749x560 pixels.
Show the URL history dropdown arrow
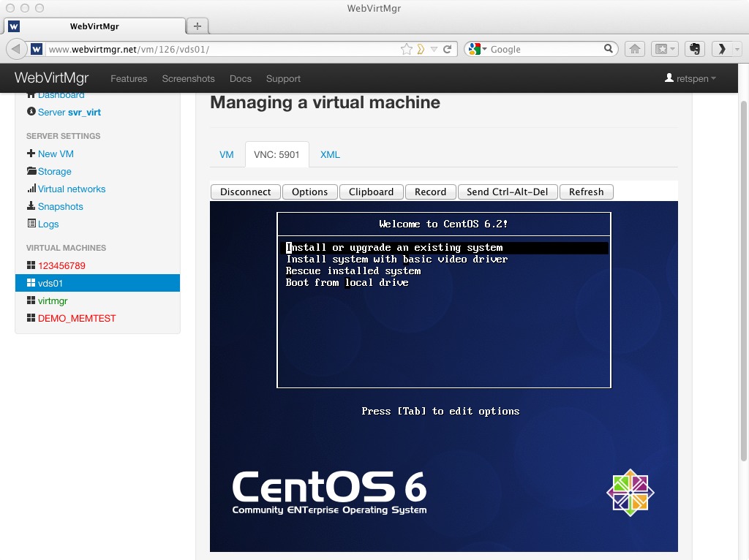(x=434, y=49)
